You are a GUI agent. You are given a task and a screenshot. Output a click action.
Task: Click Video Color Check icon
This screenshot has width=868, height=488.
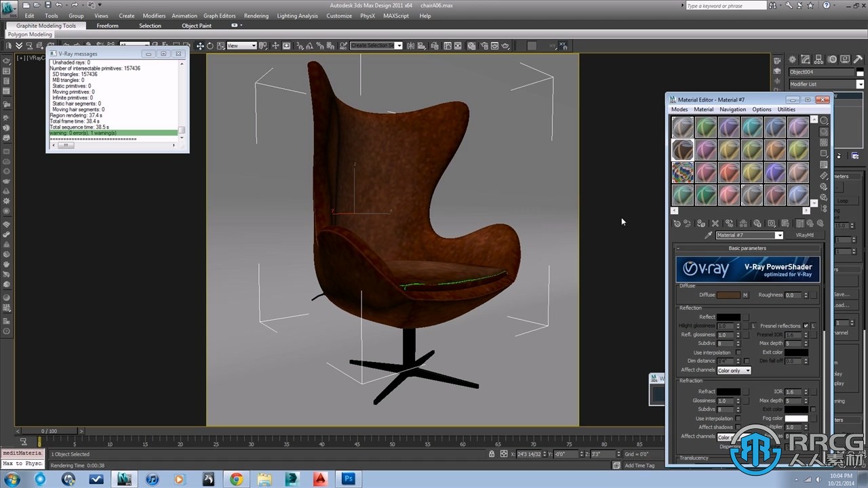coord(824,165)
